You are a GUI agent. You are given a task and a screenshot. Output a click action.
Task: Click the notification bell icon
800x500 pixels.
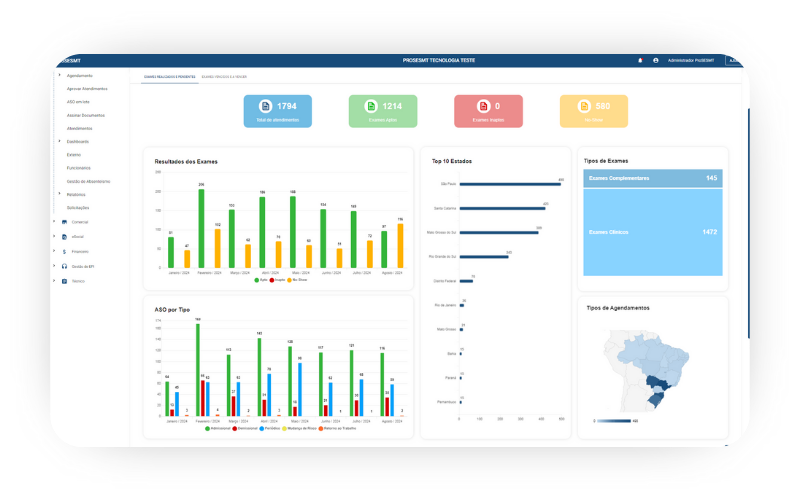(640, 60)
